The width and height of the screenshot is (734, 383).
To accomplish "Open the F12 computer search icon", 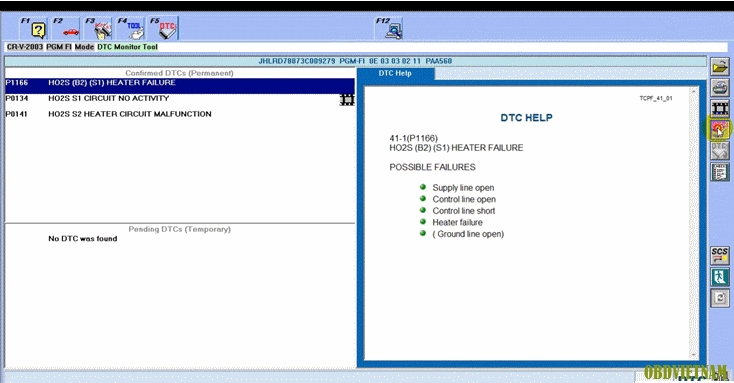I will (389, 28).
